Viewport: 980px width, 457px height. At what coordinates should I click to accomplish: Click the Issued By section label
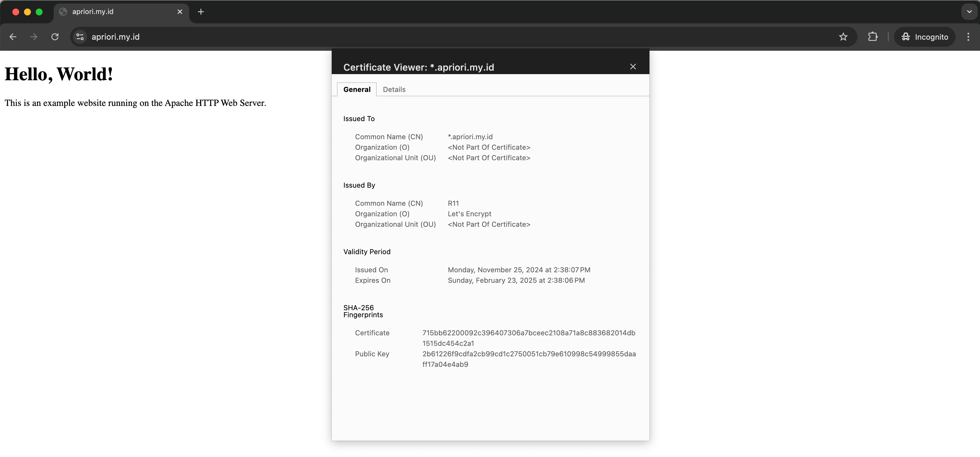click(x=359, y=185)
